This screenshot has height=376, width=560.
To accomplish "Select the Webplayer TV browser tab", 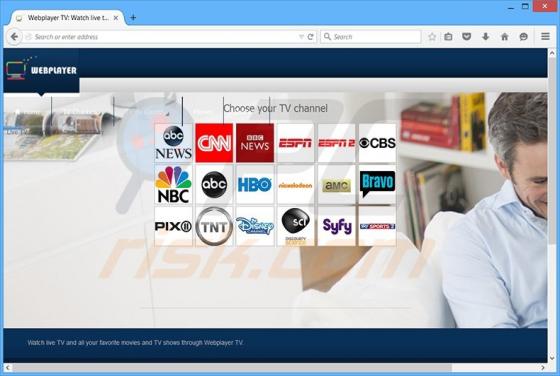I will (x=68, y=18).
